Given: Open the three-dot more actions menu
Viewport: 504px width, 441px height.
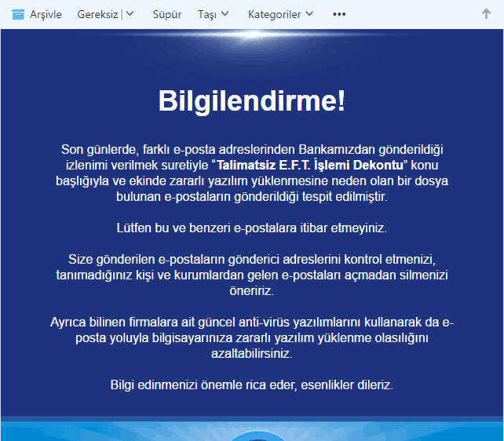Looking at the screenshot, I should tap(339, 14).
